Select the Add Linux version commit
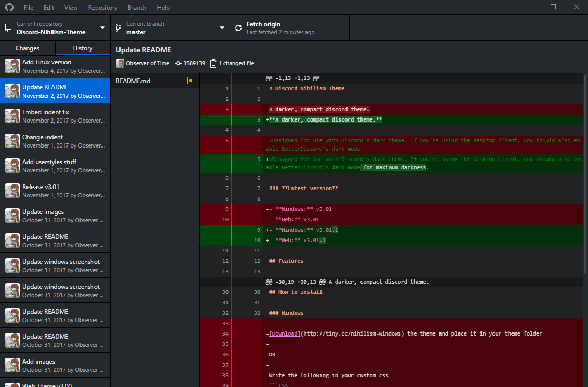 tap(55, 66)
